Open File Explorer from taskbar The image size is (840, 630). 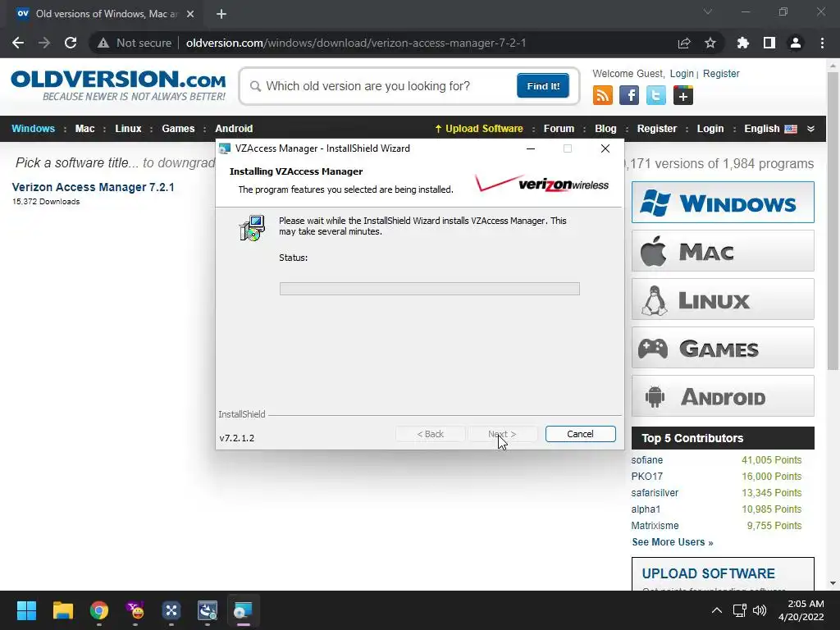(x=62, y=610)
